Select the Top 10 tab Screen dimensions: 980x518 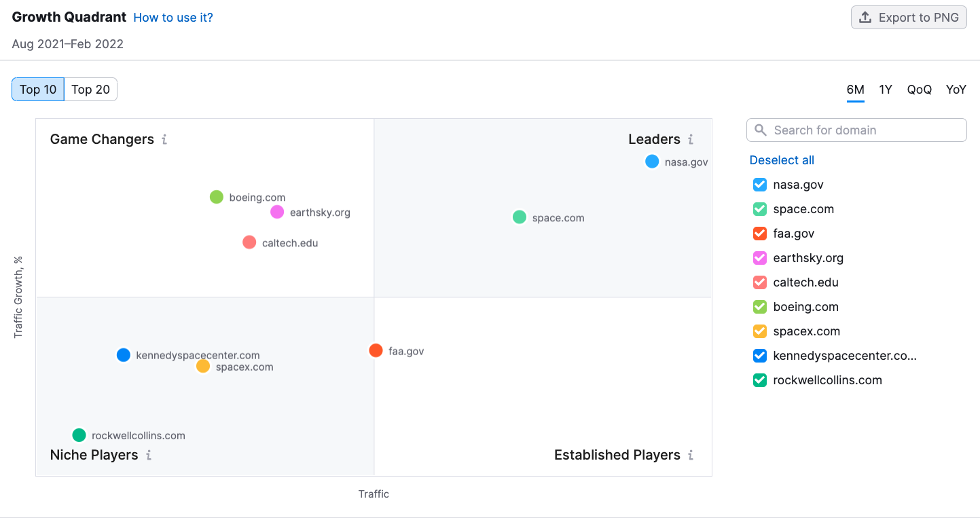tap(38, 90)
